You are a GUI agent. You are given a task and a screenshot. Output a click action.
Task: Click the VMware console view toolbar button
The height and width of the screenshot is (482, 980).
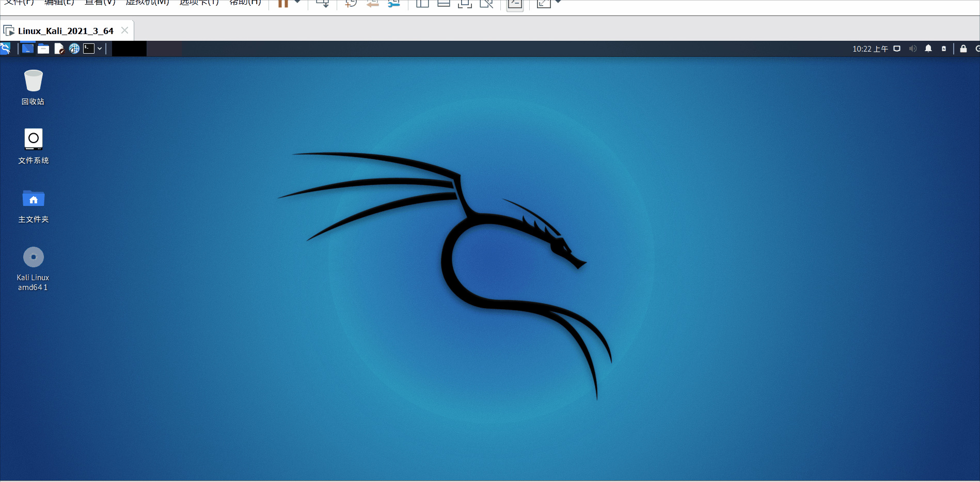(x=515, y=4)
